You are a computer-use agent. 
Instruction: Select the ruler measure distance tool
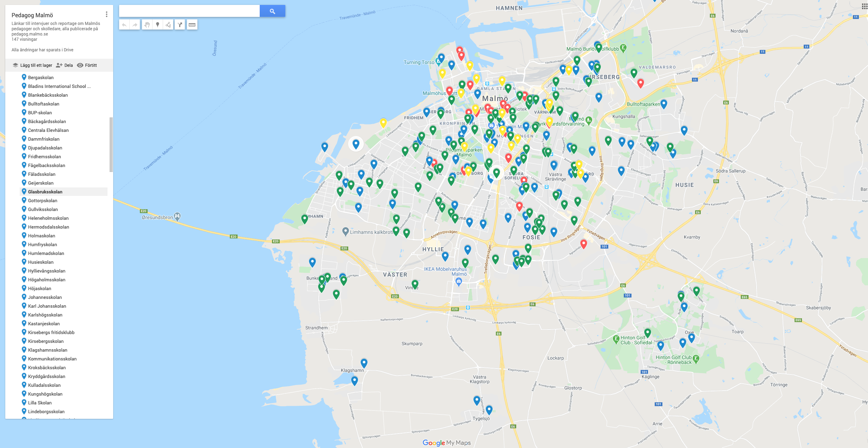click(192, 25)
